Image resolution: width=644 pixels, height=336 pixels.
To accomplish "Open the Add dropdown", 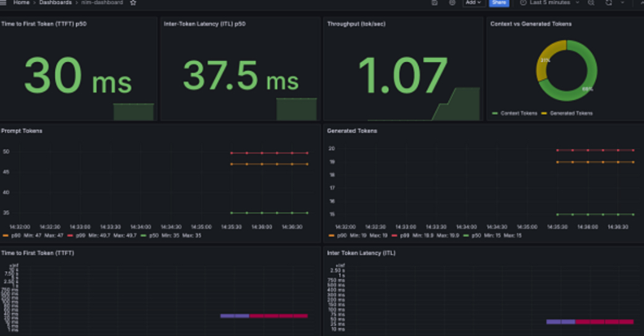I will 474,2.
